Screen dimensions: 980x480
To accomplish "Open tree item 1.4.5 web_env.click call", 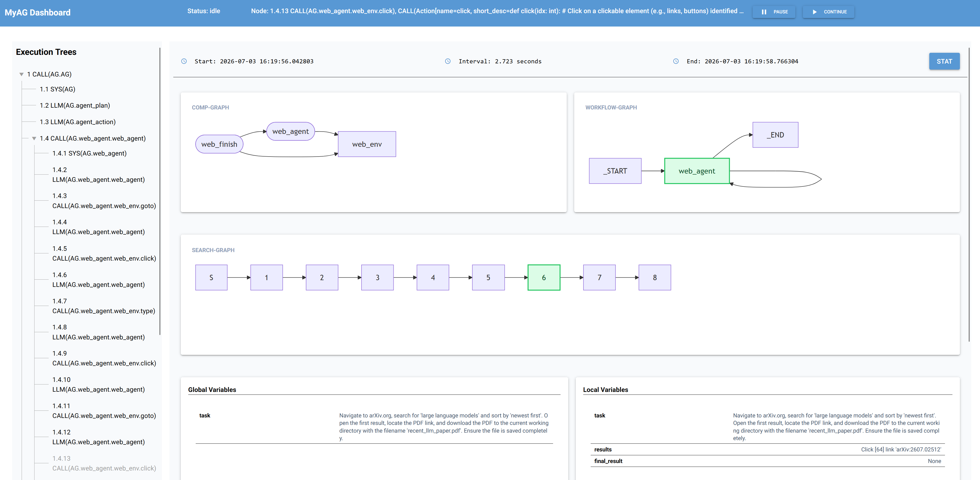I will pyautogui.click(x=104, y=254).
